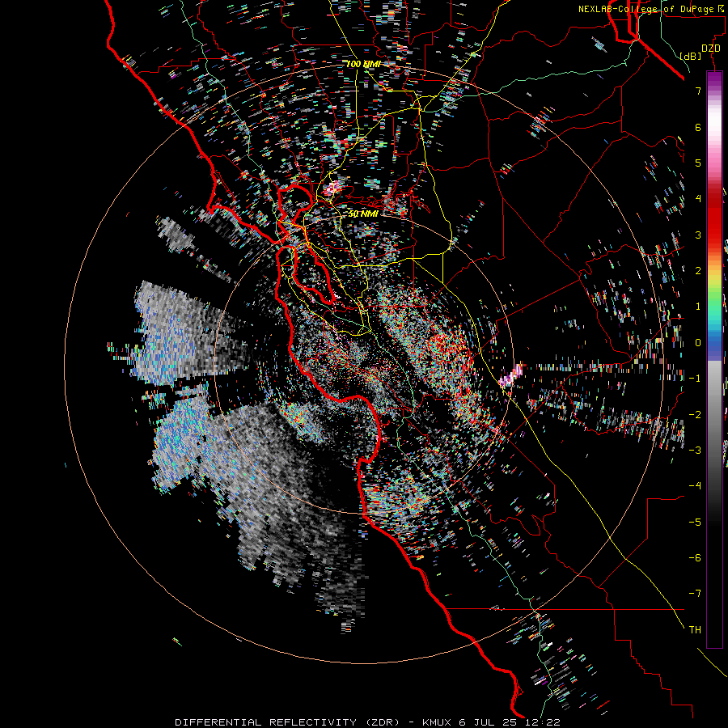This screenshot has height=728, width=728.
Task: Select the 1 tick label on the scale
Action: [x=698, y=307]
